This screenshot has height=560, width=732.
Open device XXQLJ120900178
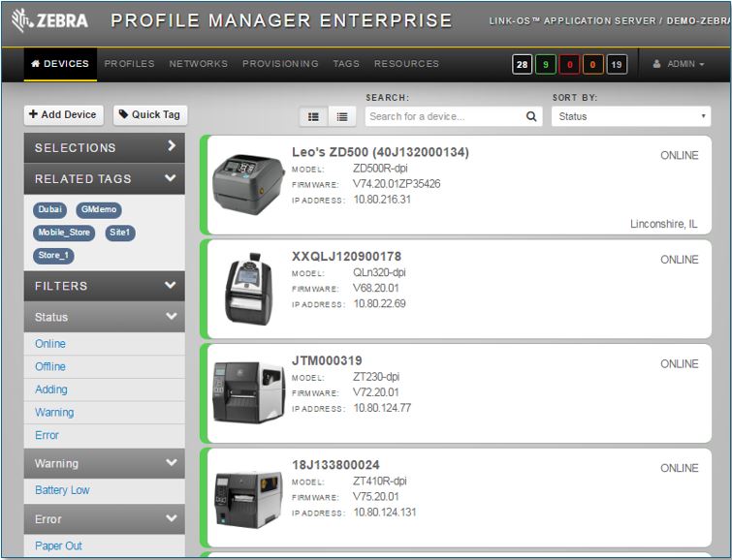346,256
